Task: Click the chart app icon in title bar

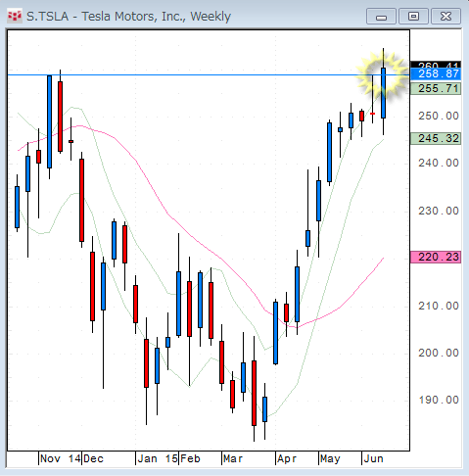Action: (x=15, y=16)
